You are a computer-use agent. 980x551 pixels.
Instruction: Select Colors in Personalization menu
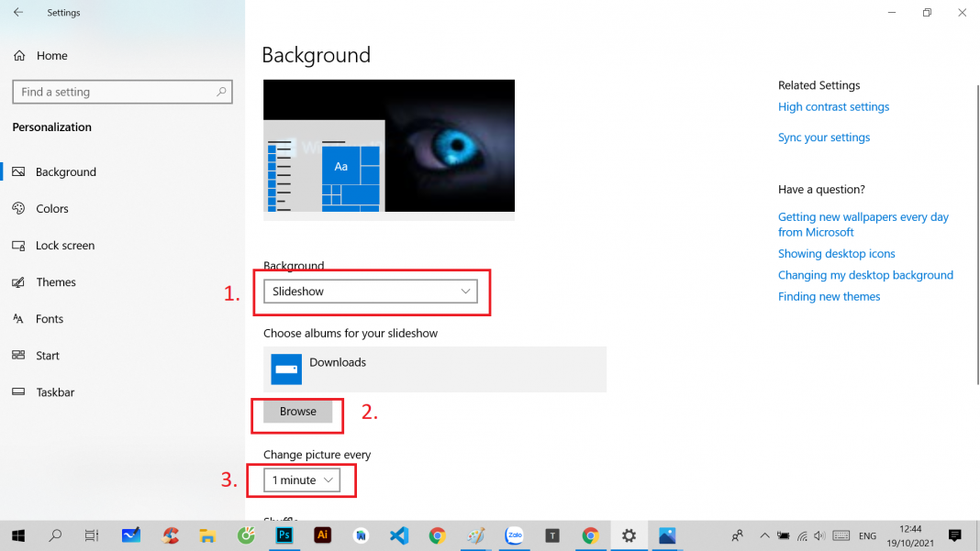click(52, 209)
